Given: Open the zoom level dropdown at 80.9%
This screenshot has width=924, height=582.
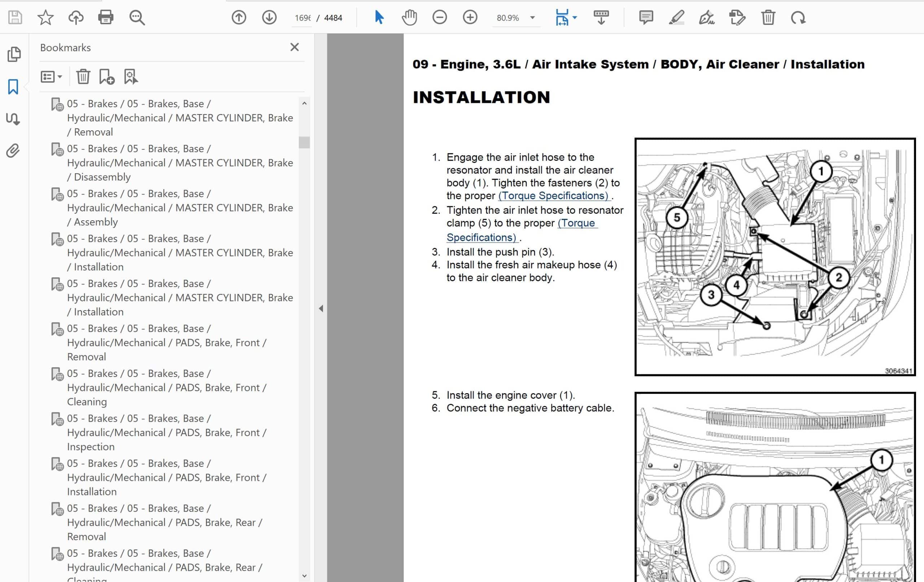Looking at the screenshot, I should point(532,18).
